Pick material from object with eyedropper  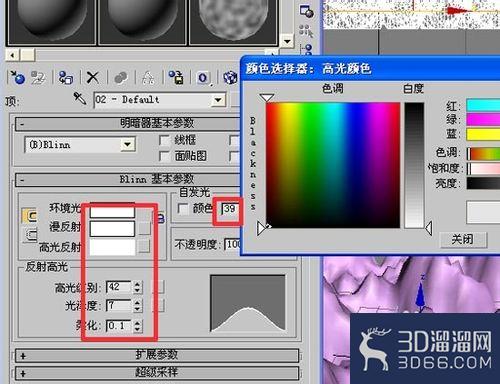coord(80,99)
